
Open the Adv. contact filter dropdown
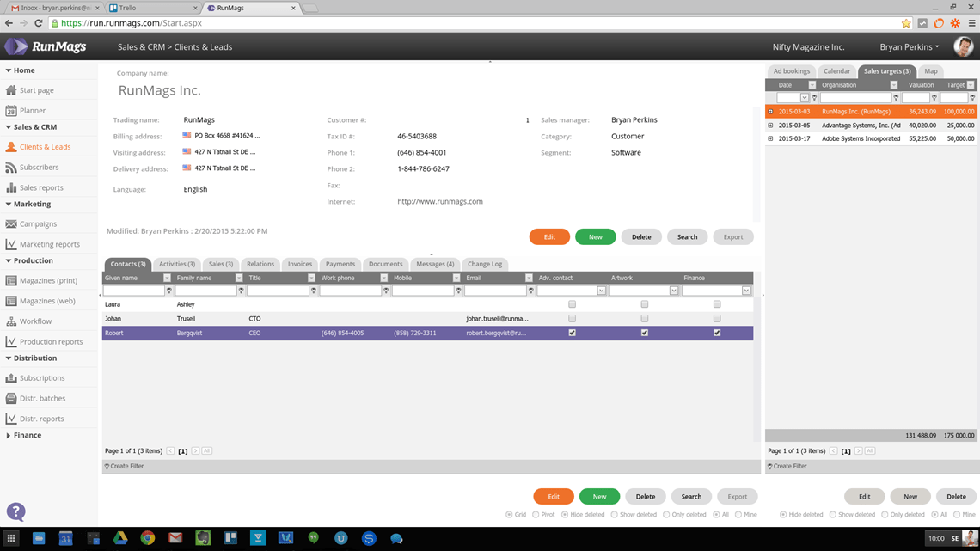601,291
